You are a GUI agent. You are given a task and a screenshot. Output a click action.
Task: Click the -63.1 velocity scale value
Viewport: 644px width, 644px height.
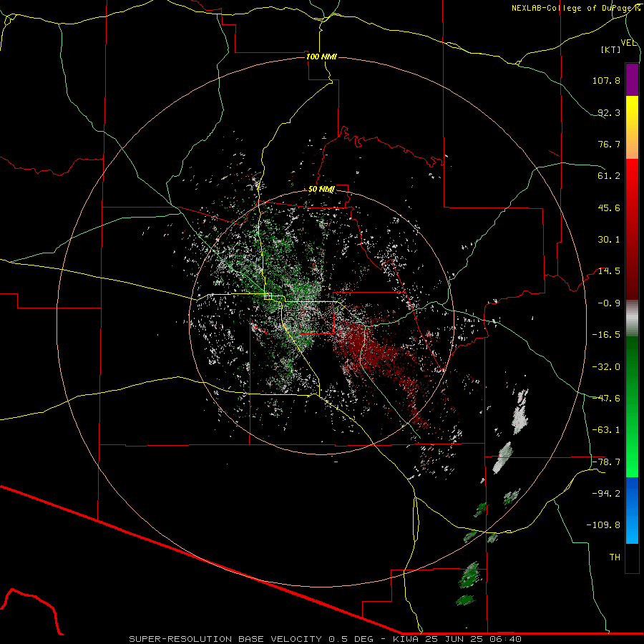(606, 430)
